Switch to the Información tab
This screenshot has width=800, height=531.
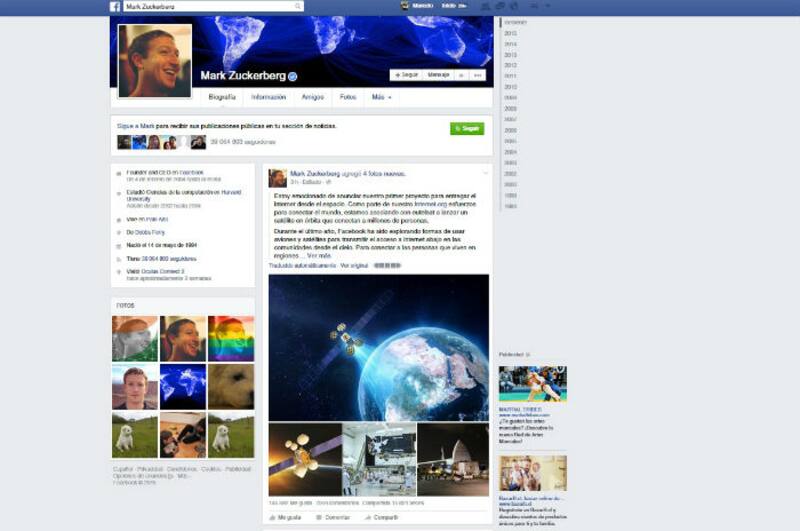[x=269, y=97]
